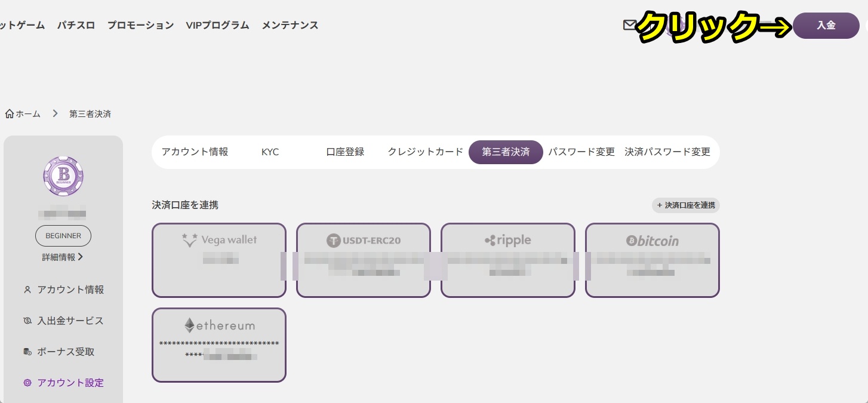Open the パチスロ menu item
This screenshot has width=868, height=403.
tap(76, 25)
